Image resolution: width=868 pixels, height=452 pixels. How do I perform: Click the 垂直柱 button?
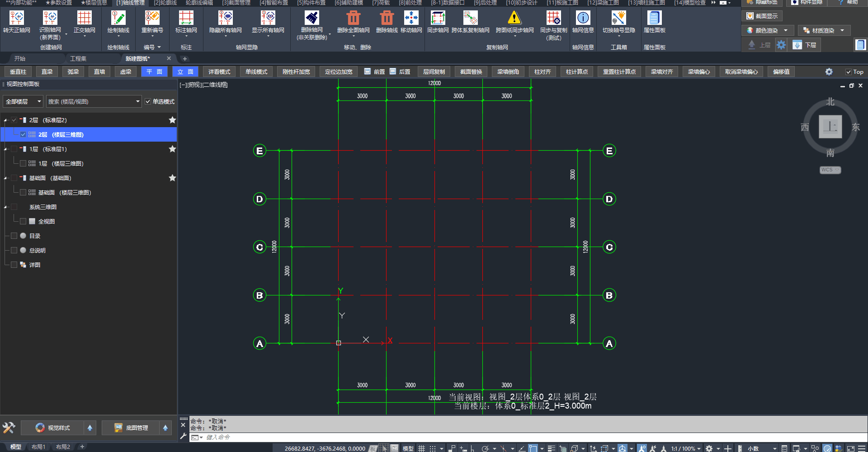coord(18,72)
